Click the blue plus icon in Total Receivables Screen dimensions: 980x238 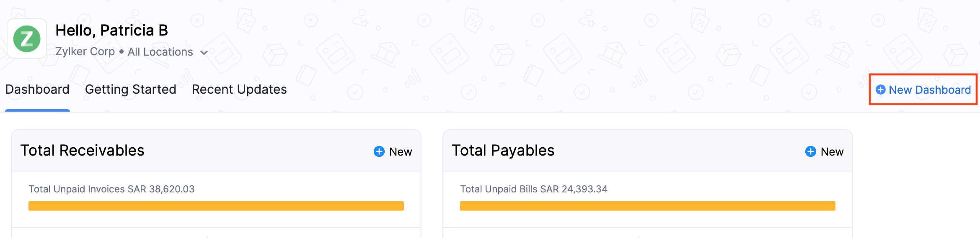(x=379, y=151)
